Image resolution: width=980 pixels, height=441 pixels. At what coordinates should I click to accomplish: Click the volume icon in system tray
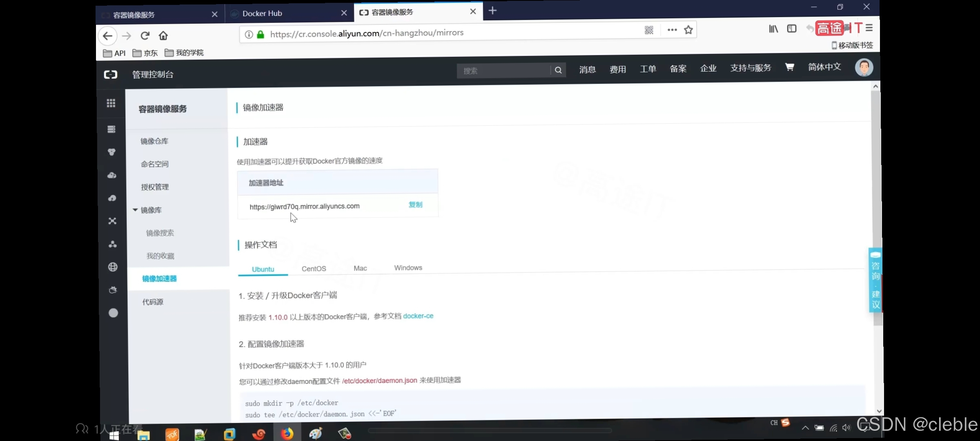point(846,428)
